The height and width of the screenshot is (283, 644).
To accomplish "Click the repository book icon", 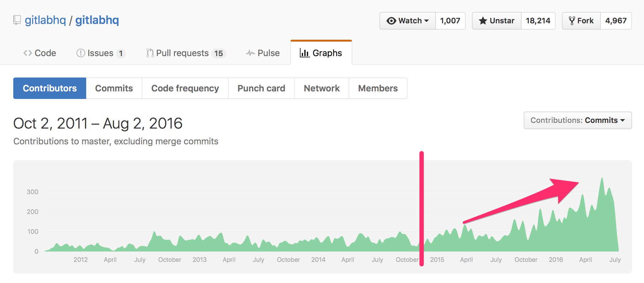I will coord(17,20).
